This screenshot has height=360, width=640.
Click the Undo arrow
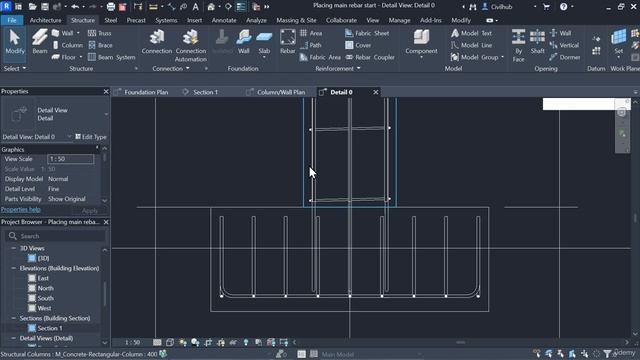click(75, 7)
